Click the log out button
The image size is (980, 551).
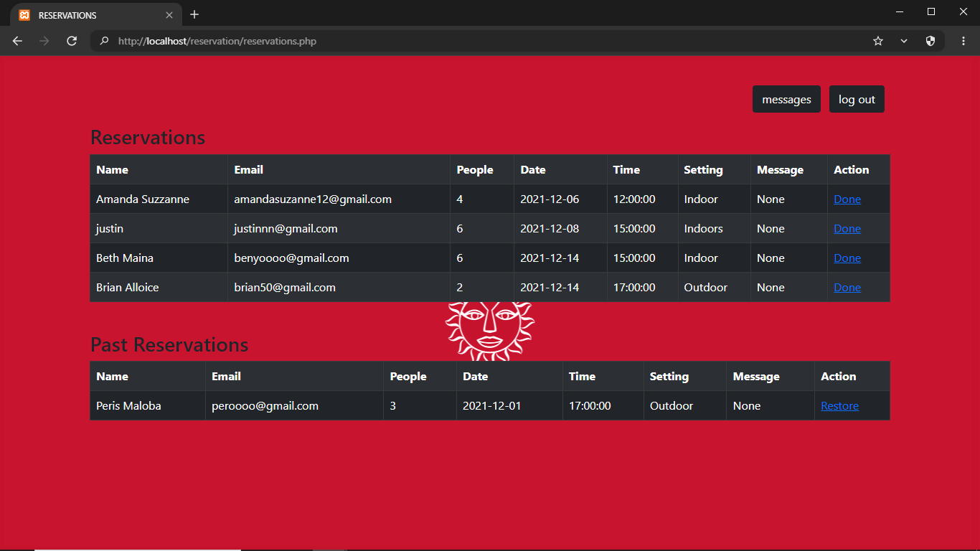coord(857,100)
